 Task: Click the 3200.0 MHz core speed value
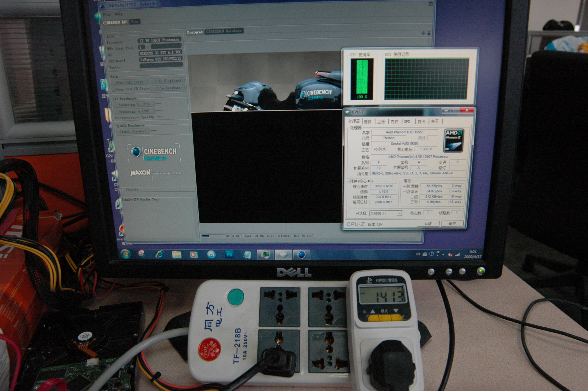tap(384, 186)
